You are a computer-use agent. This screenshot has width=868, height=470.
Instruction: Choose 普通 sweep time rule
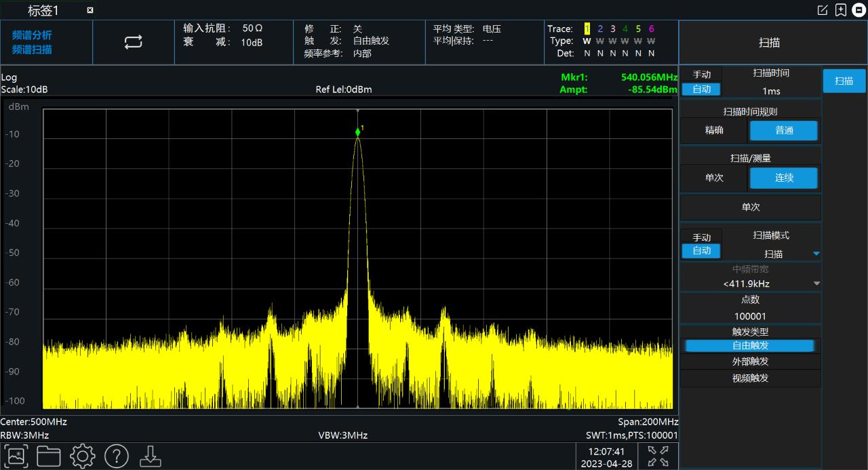(784, 130)
